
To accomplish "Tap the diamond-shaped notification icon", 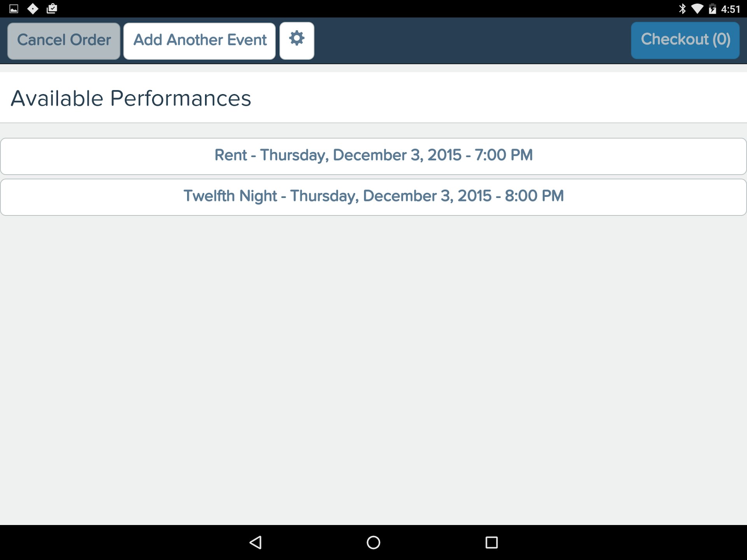I will click(33, 8).
